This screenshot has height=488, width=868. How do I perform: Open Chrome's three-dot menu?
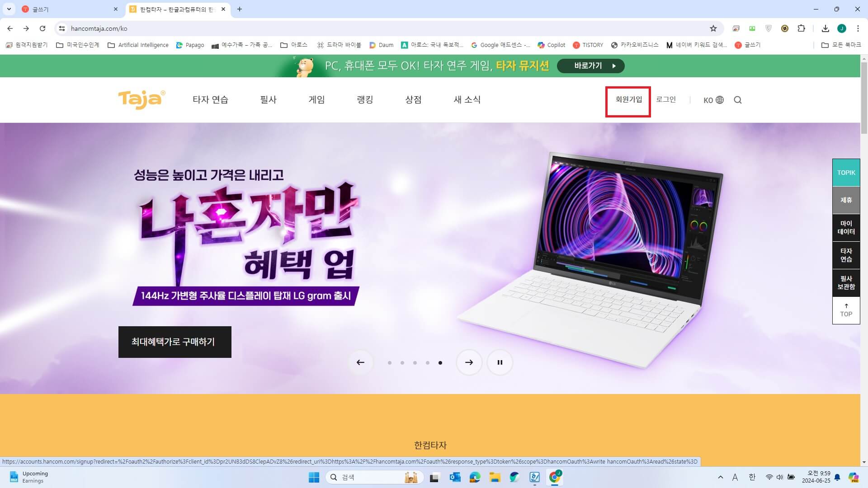[x=858, y=28]
